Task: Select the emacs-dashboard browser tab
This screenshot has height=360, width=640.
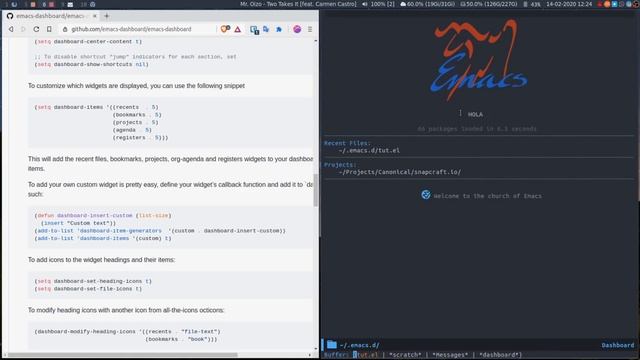Action: pos(51,16)
